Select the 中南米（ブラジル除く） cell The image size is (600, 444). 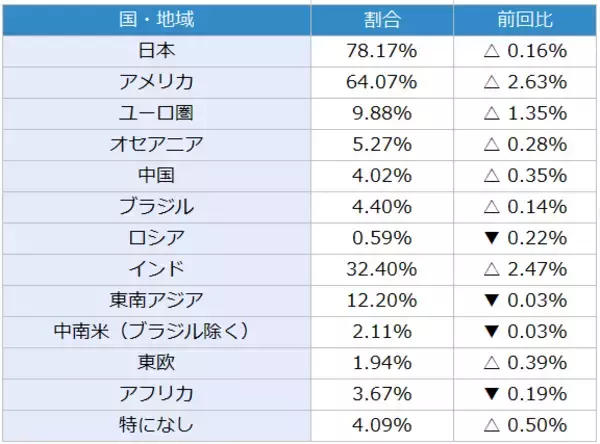click(x=156, y=331)
